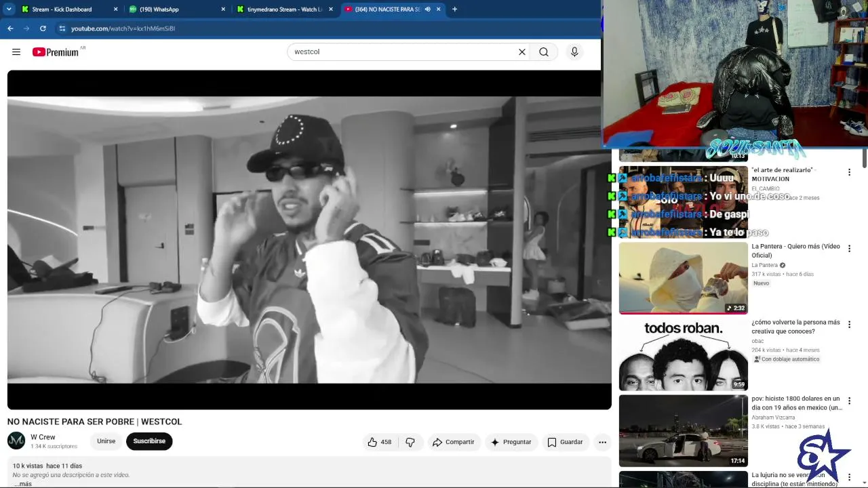Image resolution: width=868 pixels, height=488 pixels.
Task: Close the tinymedrano Stream tab
Action: [x=331, y=9]
